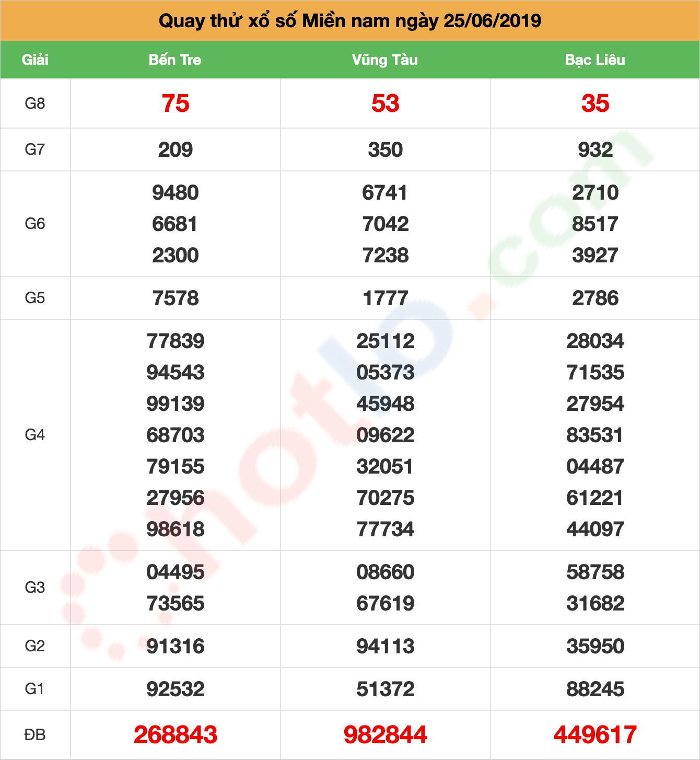Click the G5 row label
The height and width of the screenshot is (760, 700).
pyautogui.click(x=35, y=298)
